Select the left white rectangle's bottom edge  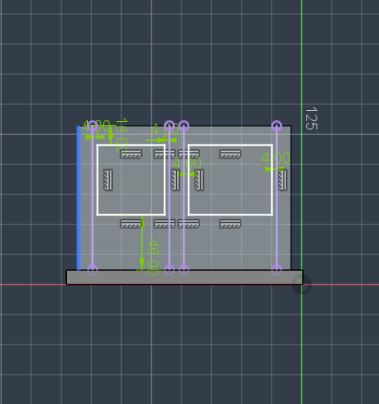click(x=131, y=215)
